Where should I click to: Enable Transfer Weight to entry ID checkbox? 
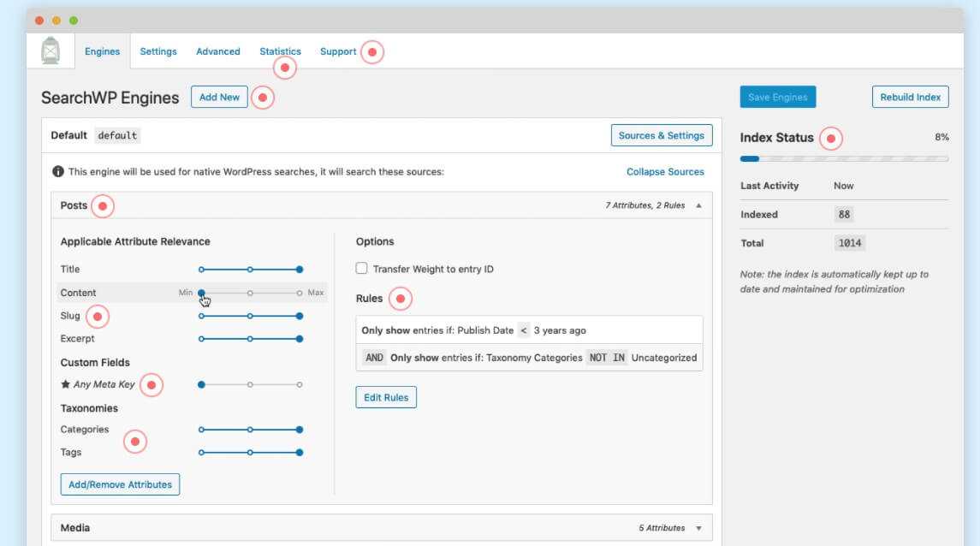(x=362, y=269)
